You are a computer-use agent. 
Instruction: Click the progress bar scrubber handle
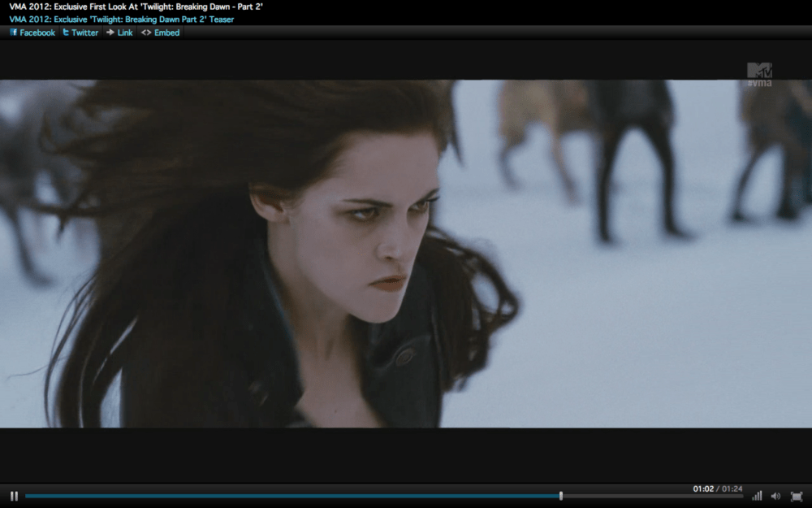point(560,496)
